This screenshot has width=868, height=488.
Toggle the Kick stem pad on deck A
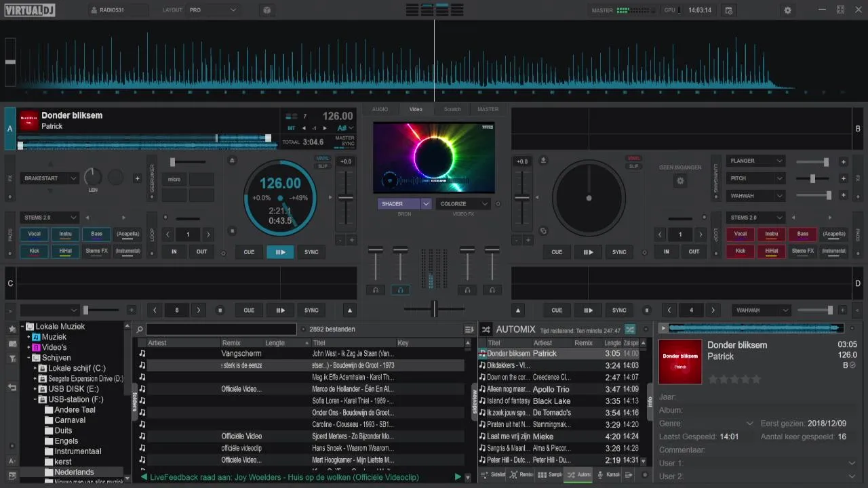click(x=34, y=251)
